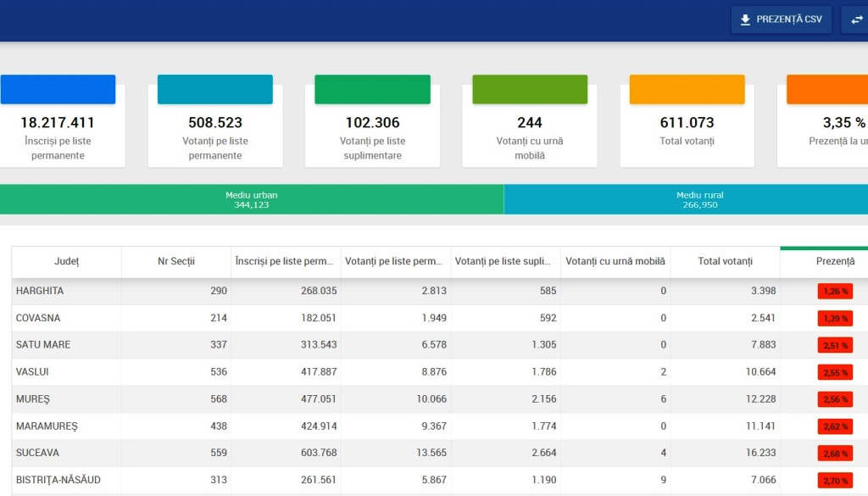This screenshot has width=868, height=496.
Task: Click Maramureș's 2,62 % turnout badge
Action: click(835, 426)
